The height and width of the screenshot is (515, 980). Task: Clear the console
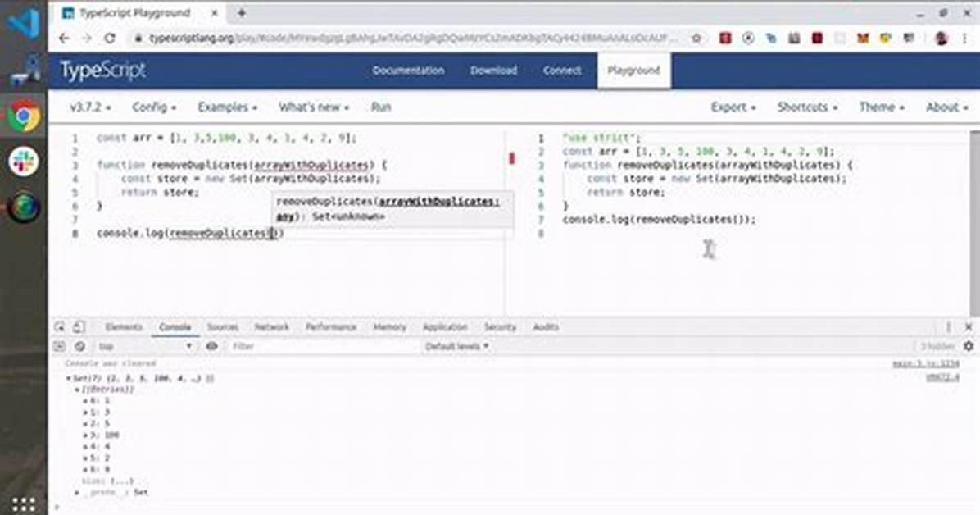point(79,346)
